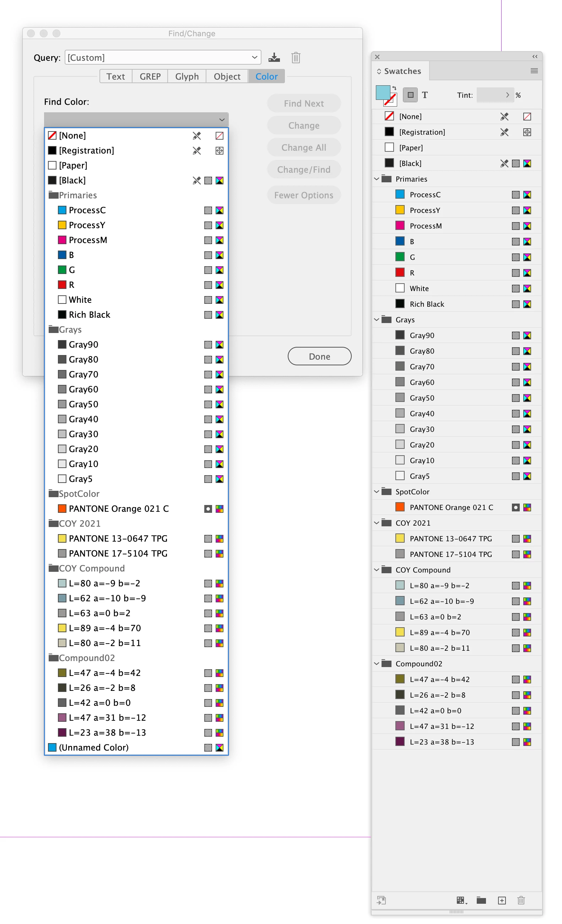
Task: Collapse the COY 2021 group in Swatches panel
Action: click(377, 523)
